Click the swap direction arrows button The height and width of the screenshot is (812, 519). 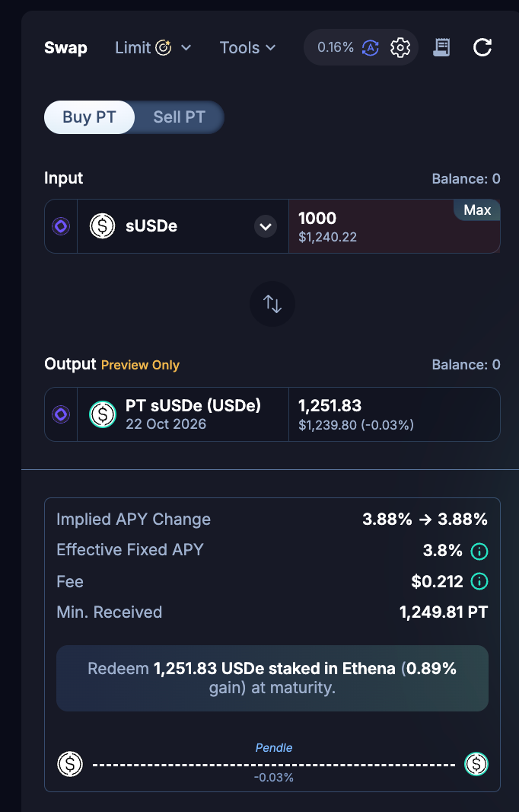272,304
